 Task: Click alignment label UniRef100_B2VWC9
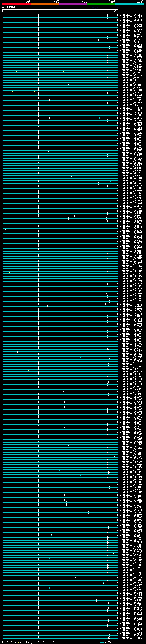point(131,35)
